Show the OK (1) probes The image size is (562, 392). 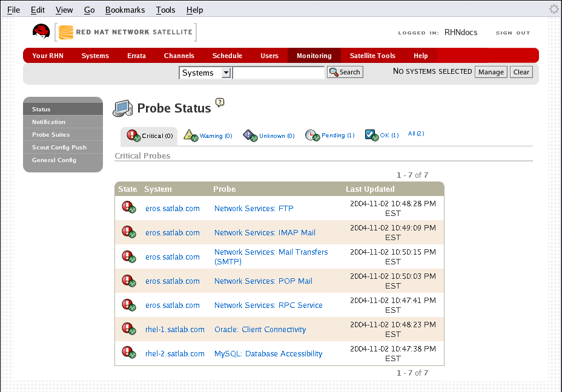[389, 135]
